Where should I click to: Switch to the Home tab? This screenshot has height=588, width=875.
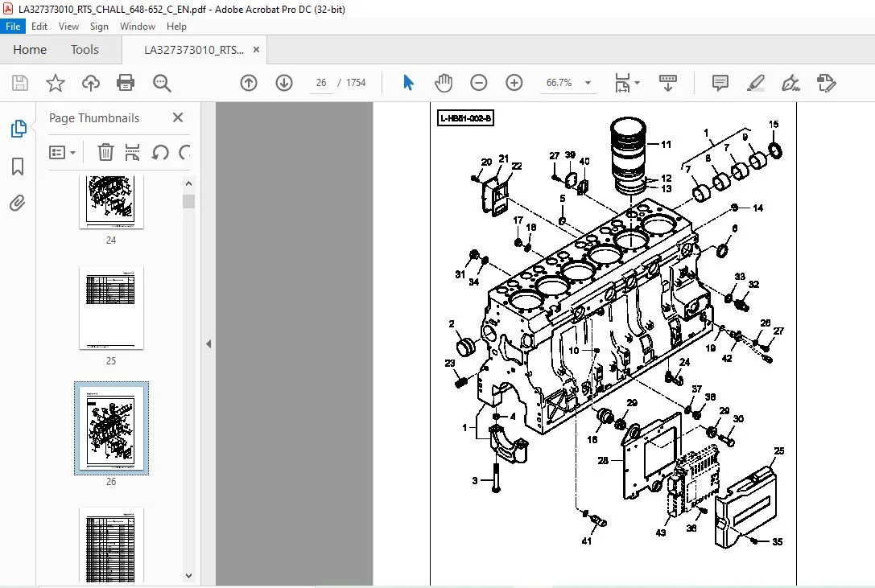click(30, 50)
